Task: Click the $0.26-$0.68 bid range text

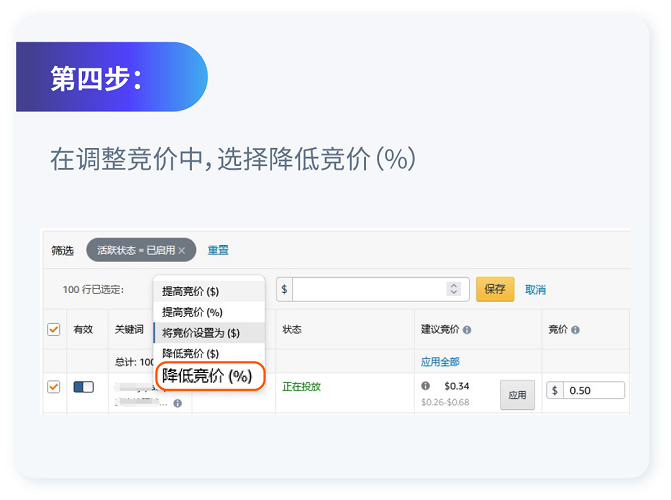Action: coord(445,402)
